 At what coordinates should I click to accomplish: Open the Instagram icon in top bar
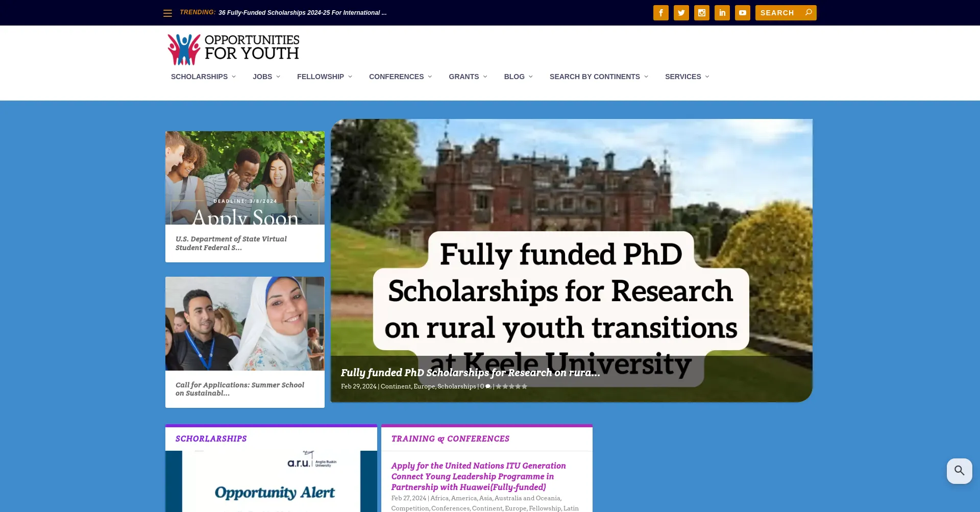click(701, 13)
